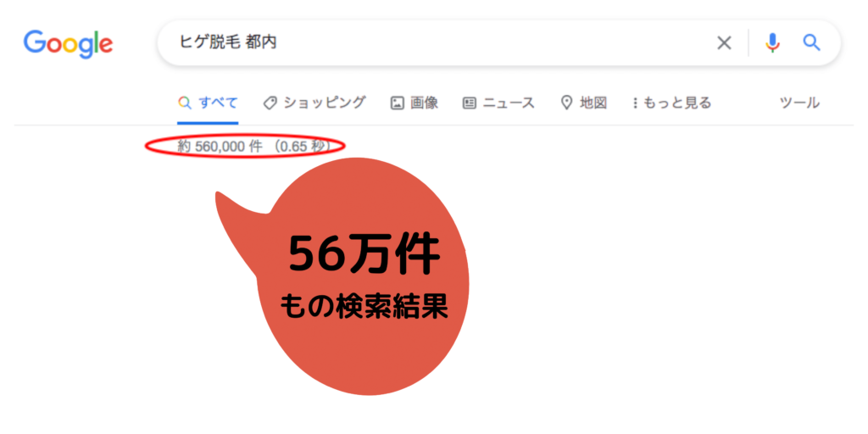Click the map pin icon beside 地図
Viewport: 868px width, 434px height.
566,103
